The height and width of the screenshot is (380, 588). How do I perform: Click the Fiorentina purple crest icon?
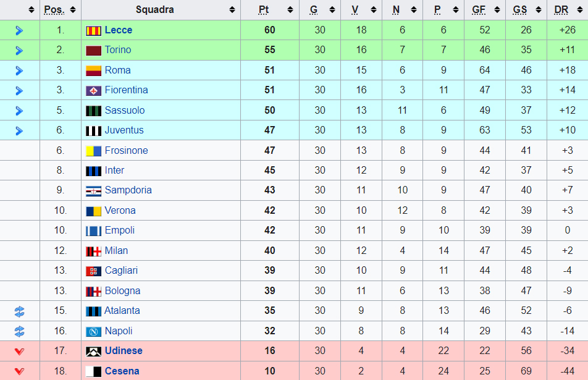click(93, 91)
